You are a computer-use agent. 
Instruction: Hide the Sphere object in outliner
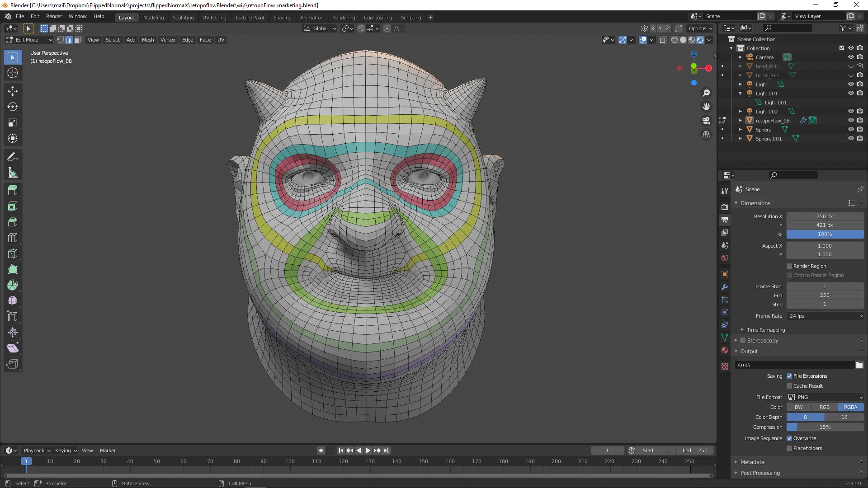pos(850,130)
